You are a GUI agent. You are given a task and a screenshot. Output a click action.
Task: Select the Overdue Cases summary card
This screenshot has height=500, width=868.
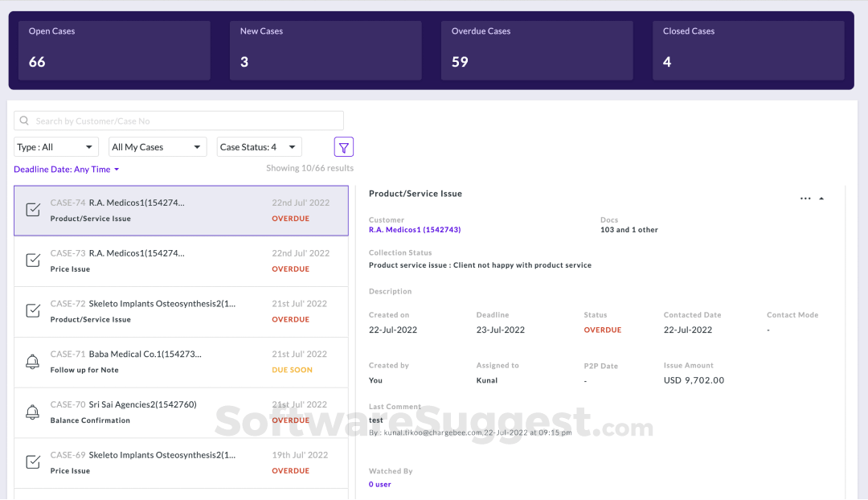click(x=537, y=50)
